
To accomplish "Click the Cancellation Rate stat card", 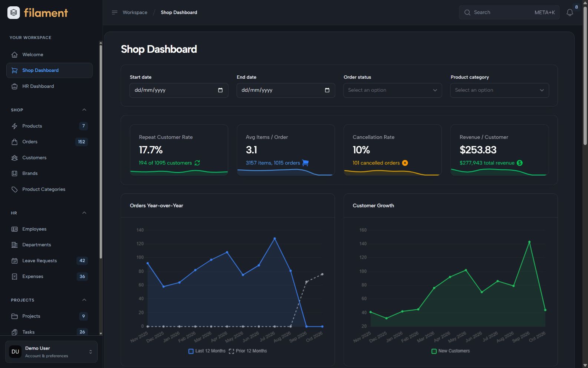I will (x=392, y=150).
